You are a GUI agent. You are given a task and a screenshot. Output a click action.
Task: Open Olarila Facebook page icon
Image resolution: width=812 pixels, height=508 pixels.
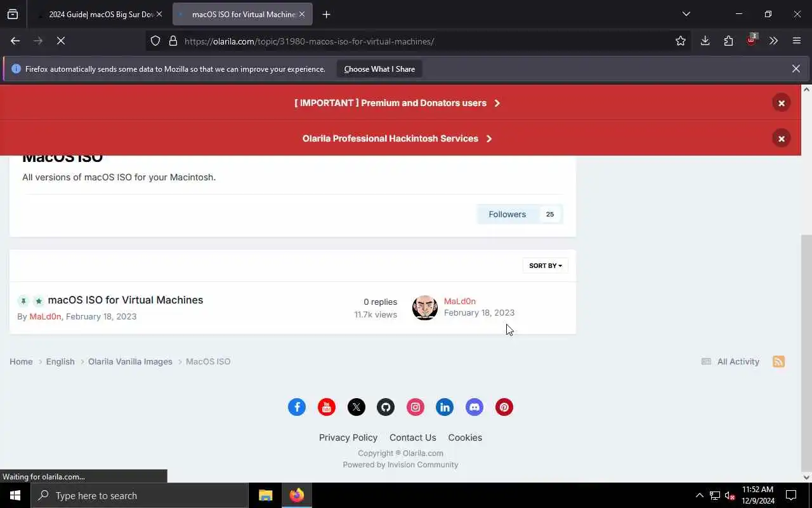point(297,407)
